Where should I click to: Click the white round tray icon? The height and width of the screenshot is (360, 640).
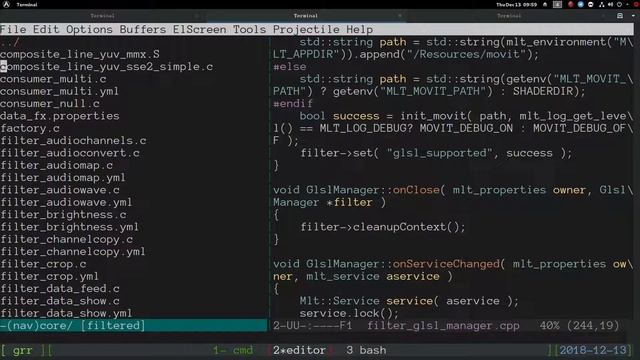click(x=591, y=4)
